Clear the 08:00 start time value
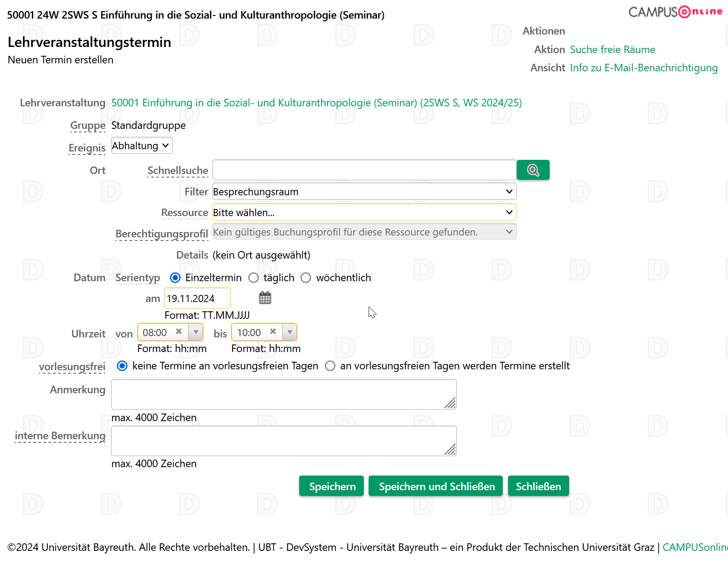728x569 pixels. [x=179, y=332]
